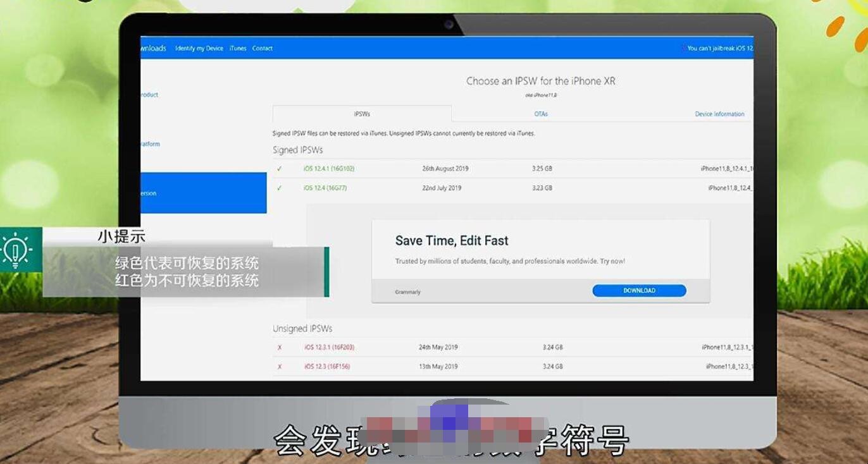Select the platform step in sidebar
Image resolution: width=868 pixels, height=464 pixels.
pyautogui.click(x=150, y=144)
